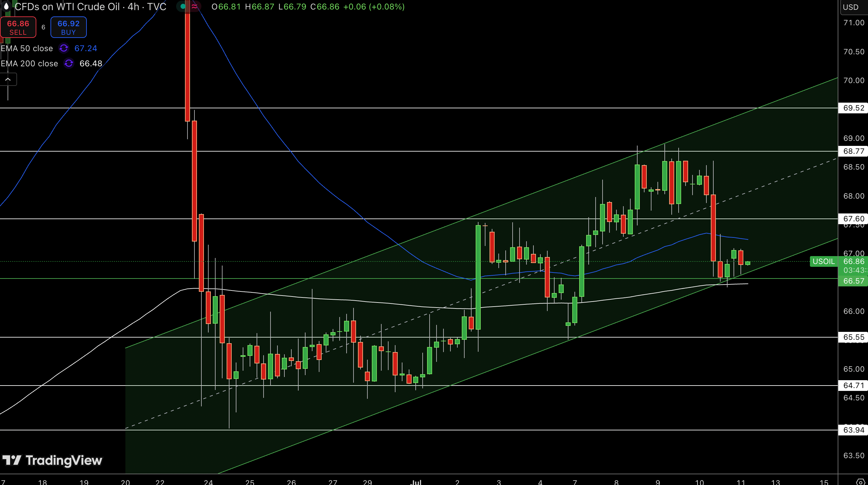Click the blue 66.92 BUY button
Viewport: 868px width, 485px height.
[68, 27]
